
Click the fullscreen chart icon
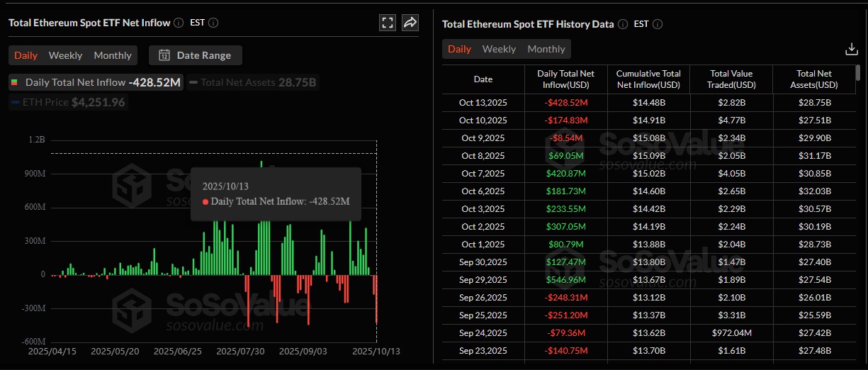[x=387, y=23]
